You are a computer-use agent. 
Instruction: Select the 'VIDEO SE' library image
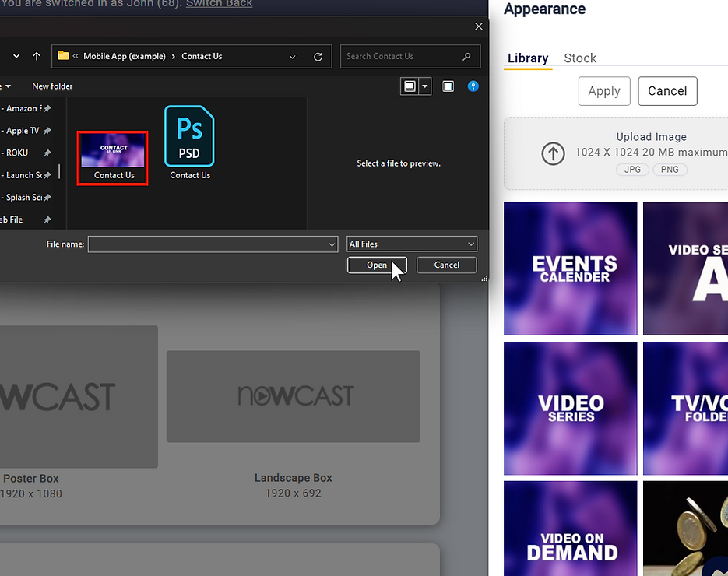pyautogui.click(x=685, y=269)
